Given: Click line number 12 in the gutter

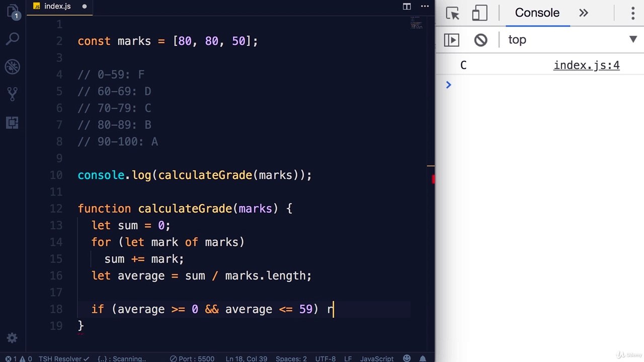Looking at the screenshot, I should (x=56, y=209).
